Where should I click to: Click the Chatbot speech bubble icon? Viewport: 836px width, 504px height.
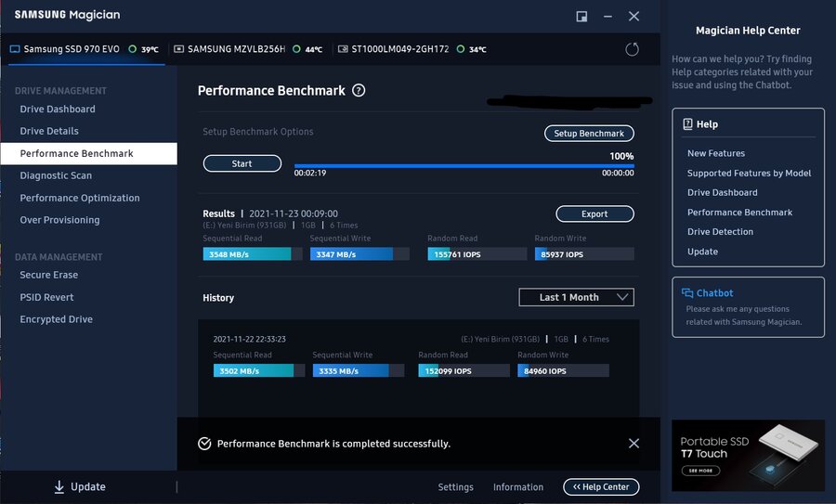pyautogui.click(x=687, y=293)
